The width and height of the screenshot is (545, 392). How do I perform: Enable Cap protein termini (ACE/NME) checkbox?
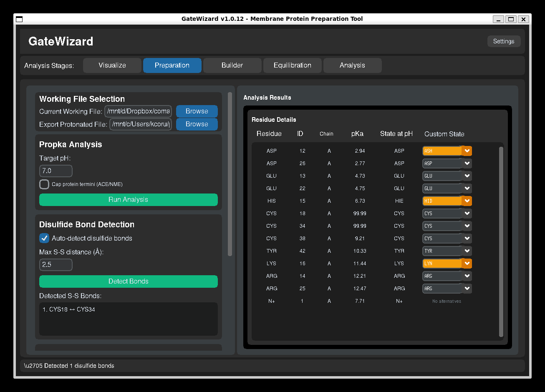click(x=44, y=184)
